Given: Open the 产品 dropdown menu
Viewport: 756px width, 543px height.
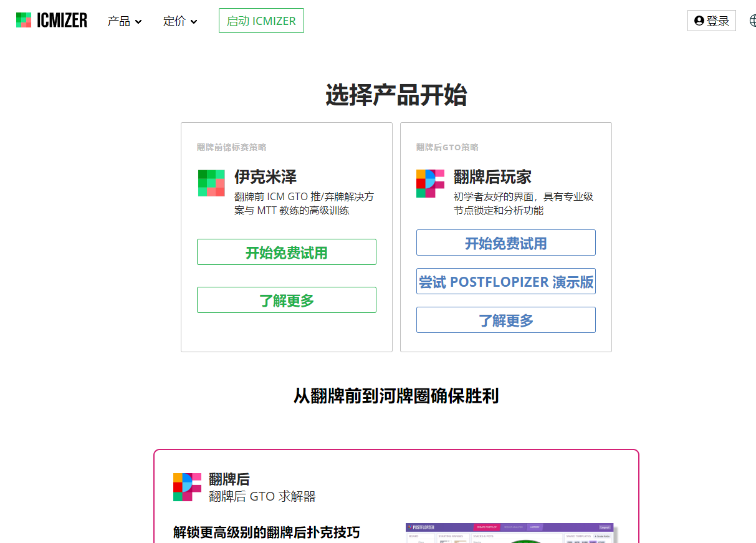Looking at the screenshot, I should (x=125, y=21).
